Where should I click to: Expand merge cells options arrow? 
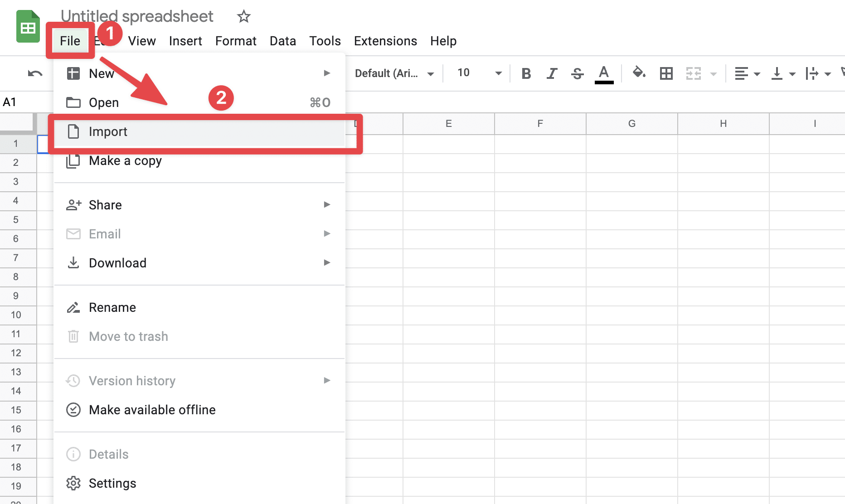tap(714, 74)
